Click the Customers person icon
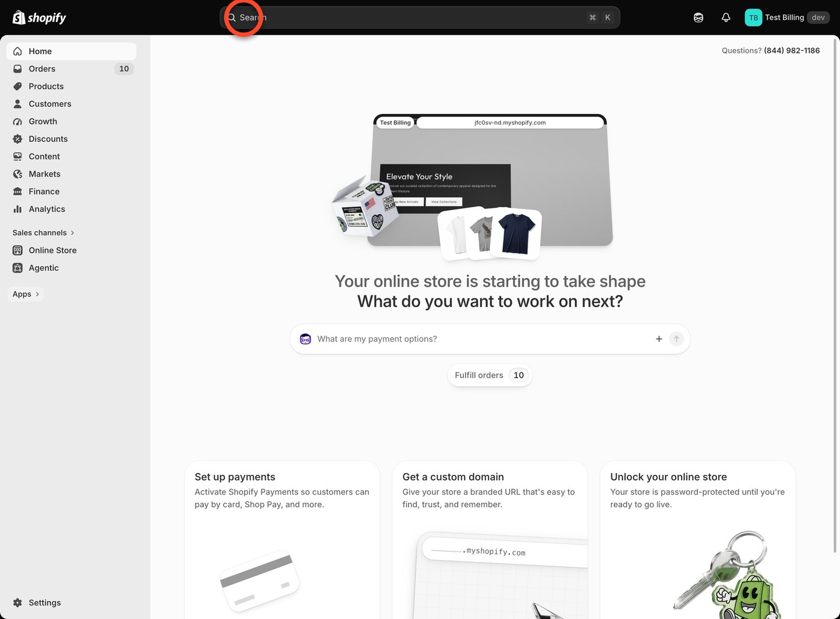840x619 pixels. (x=17, y=103)
